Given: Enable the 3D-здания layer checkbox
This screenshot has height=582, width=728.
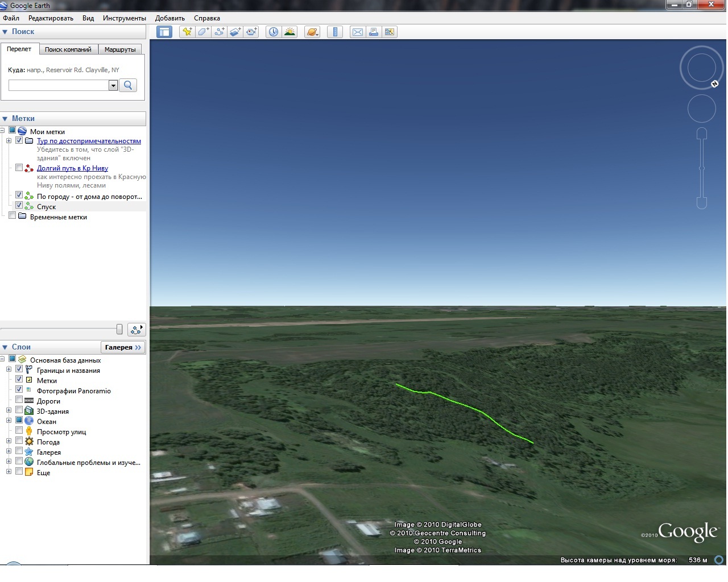Looking at the screenshot, I should [19, 410].
